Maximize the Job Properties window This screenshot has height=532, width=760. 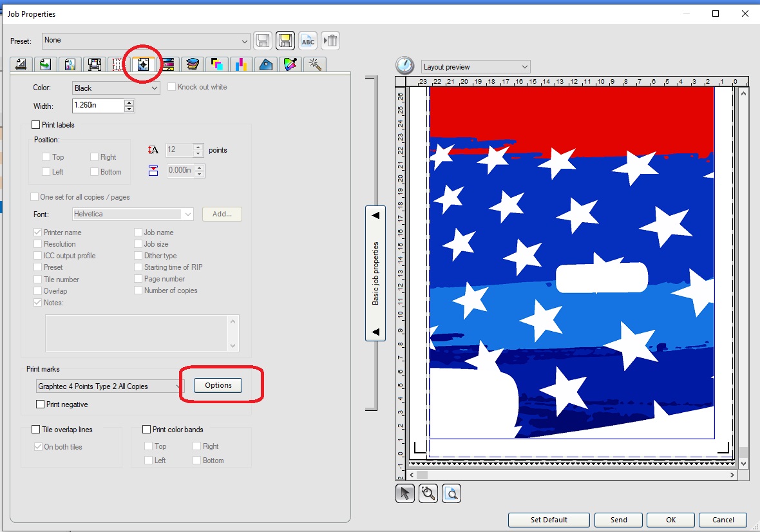(x=716, y=14)
